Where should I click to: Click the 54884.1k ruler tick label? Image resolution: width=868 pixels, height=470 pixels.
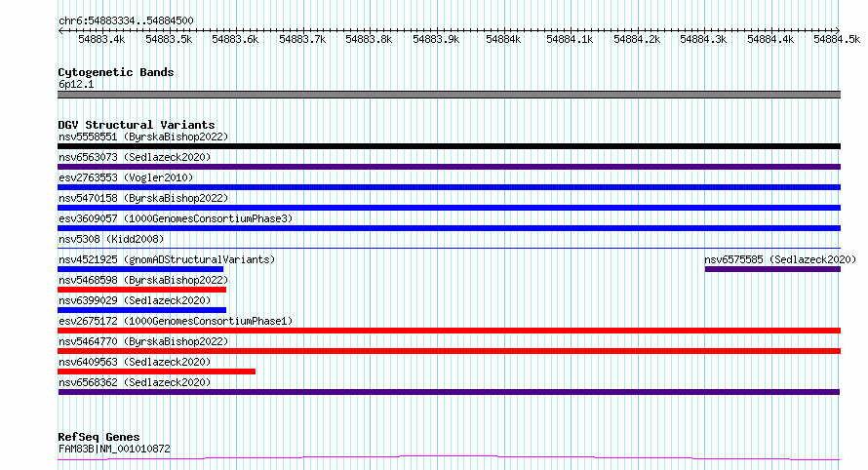[570, 40]
